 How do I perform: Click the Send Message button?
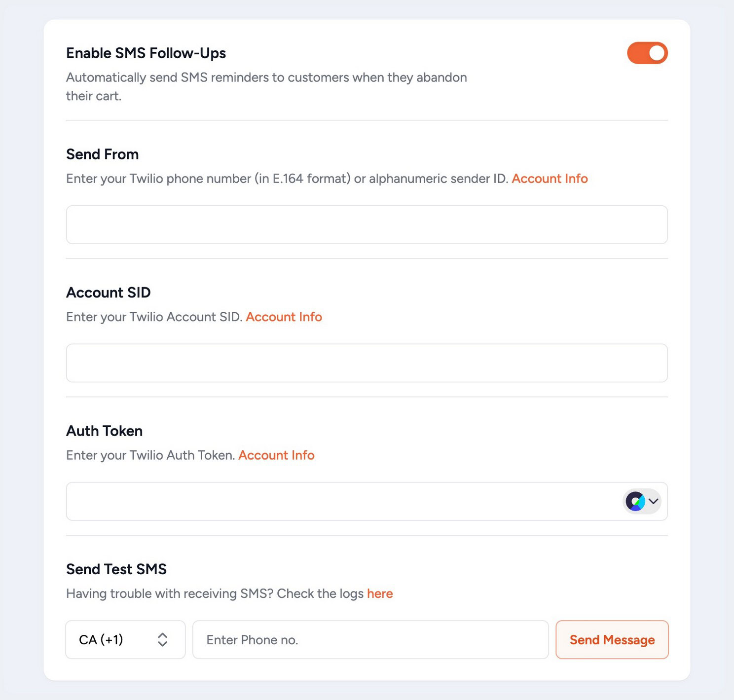point(612,639)
